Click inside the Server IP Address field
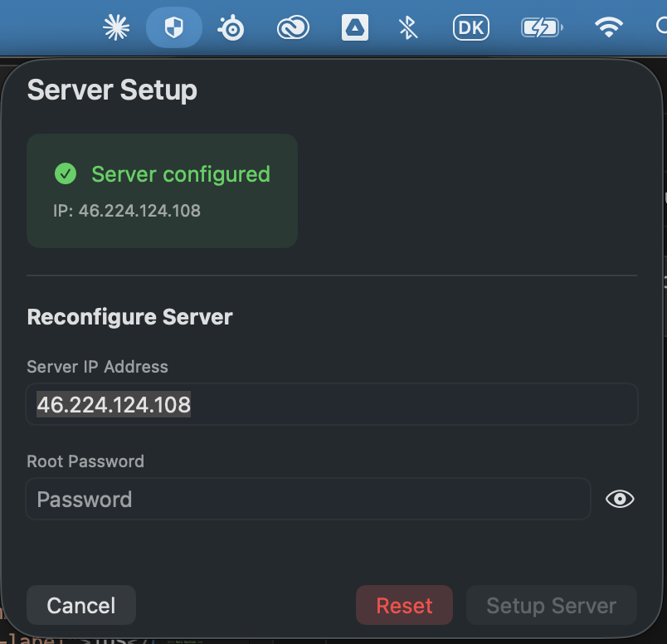The image size is (667, 644). coord(332,404)
